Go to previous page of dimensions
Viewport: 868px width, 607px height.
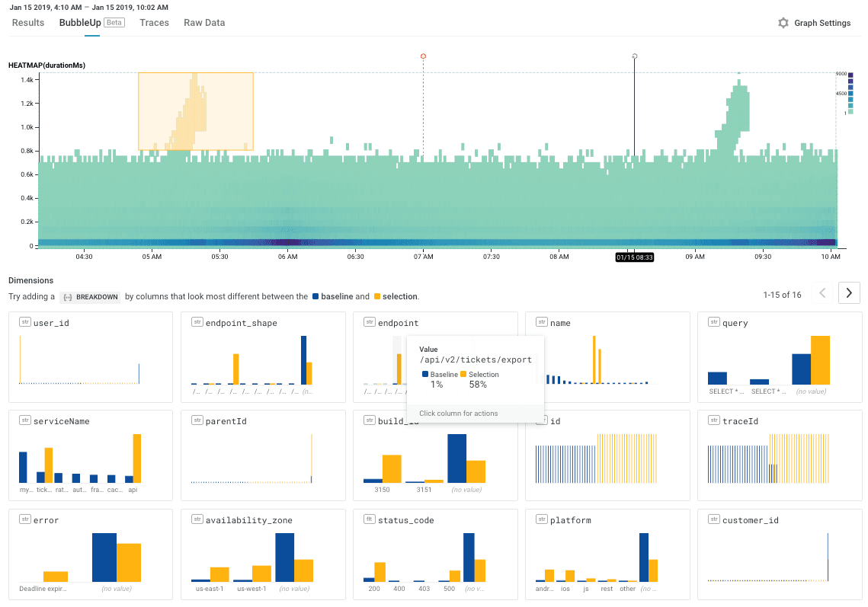pyautogui.click(x=822, y=293)
